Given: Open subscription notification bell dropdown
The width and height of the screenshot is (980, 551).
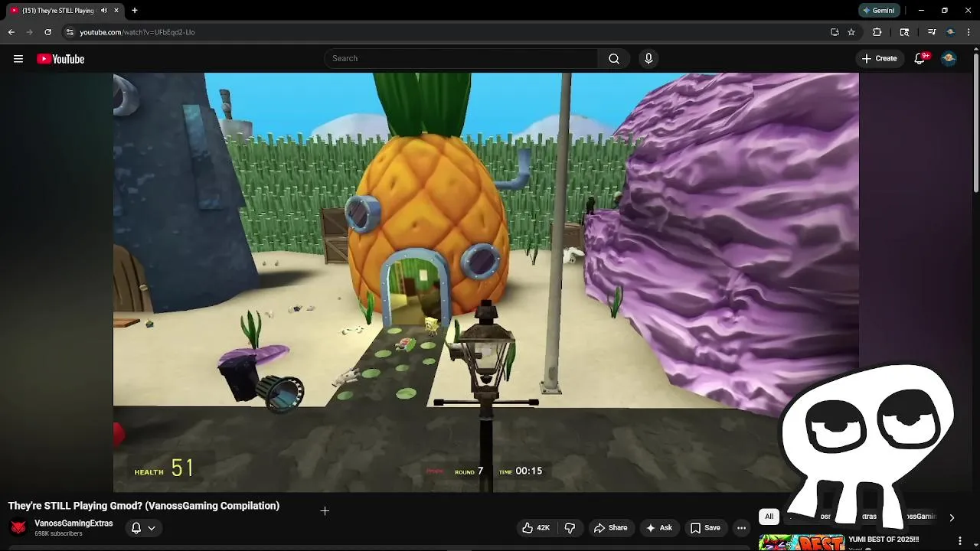Looking at the screenshot, I should [143, 528].
